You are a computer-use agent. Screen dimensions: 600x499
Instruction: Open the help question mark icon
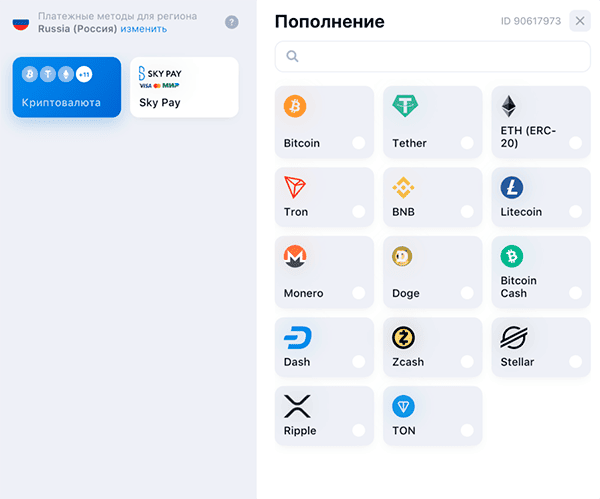click(232, 22)
